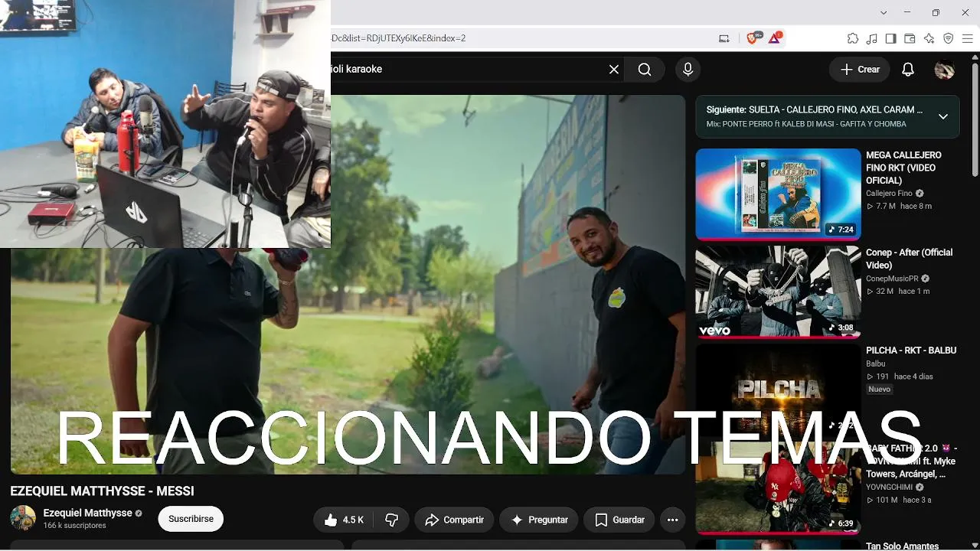980x551 pixels.
Task: Click the 'Nuevo' badge on the PILCHA video
Action: point(879,390)
